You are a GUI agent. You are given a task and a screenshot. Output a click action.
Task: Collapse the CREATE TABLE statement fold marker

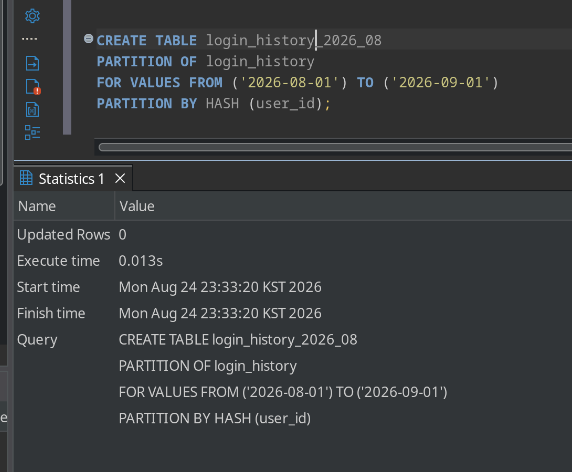point(88,38)
